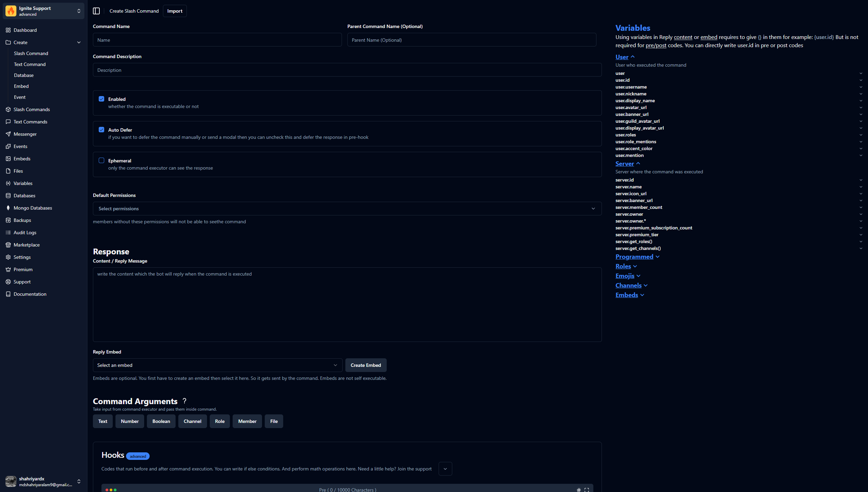Image resolution: width=868 pixels, height=492 pixels.
Task: Toggle the sidebar collapse icon
Action: tap(96, 11)
